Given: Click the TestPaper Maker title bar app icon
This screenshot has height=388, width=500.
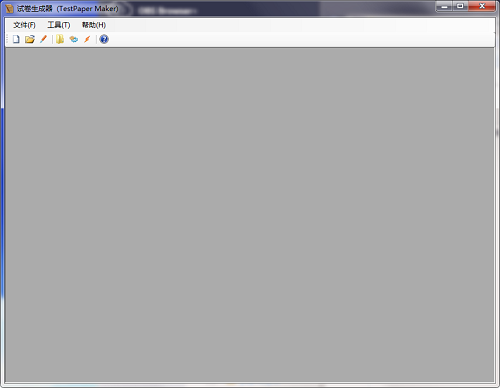Looking at the screenshot, I should click(9, 8).
